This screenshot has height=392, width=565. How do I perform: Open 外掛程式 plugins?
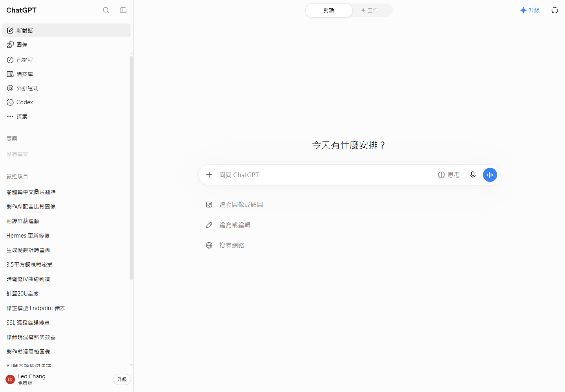coord(67,88)
